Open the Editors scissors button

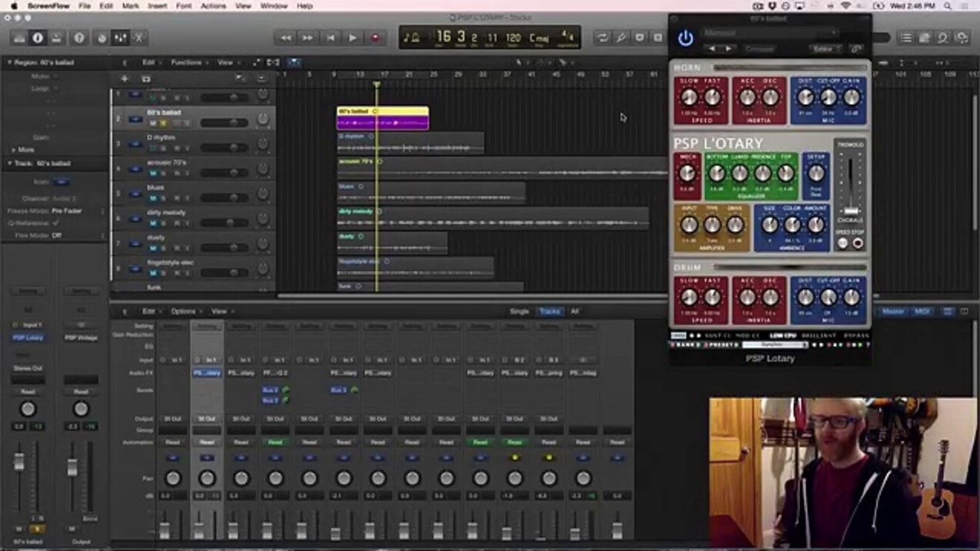[x=139, y=37]
